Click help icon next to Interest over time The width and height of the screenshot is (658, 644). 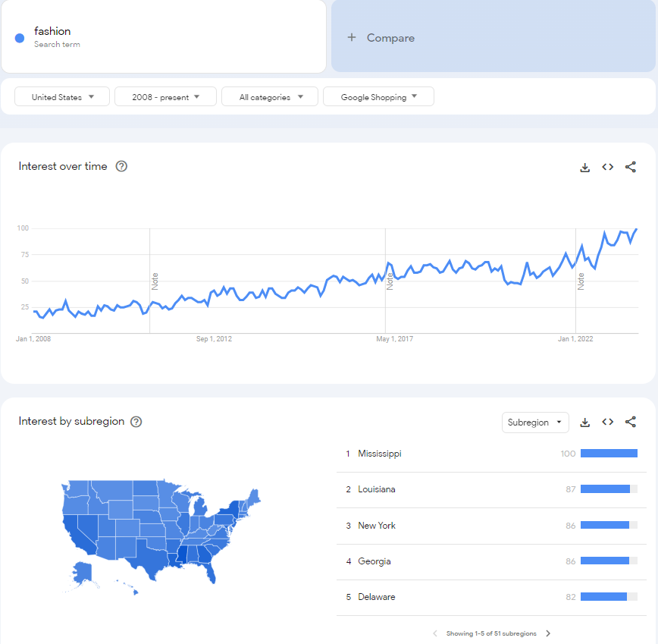click(121, 166)
